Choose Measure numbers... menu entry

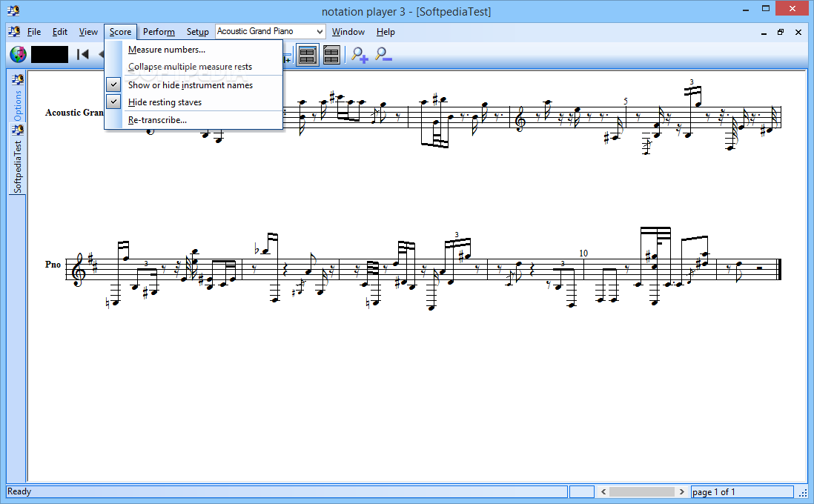coord(193,50)
